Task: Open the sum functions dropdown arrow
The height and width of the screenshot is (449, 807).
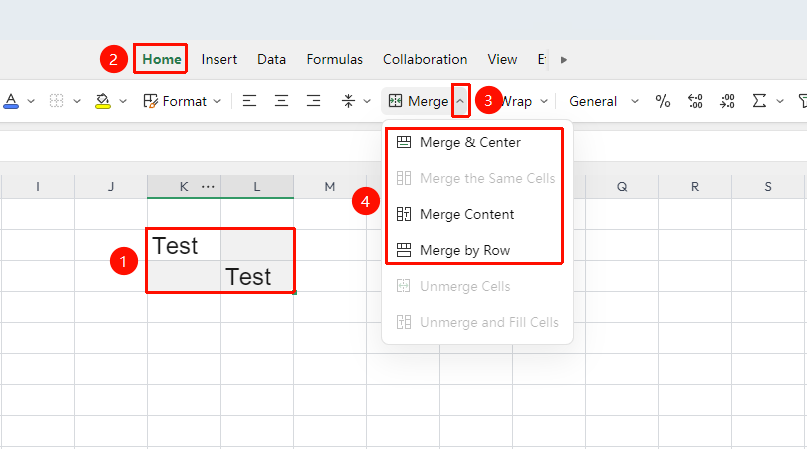Action: coord(780,101)
